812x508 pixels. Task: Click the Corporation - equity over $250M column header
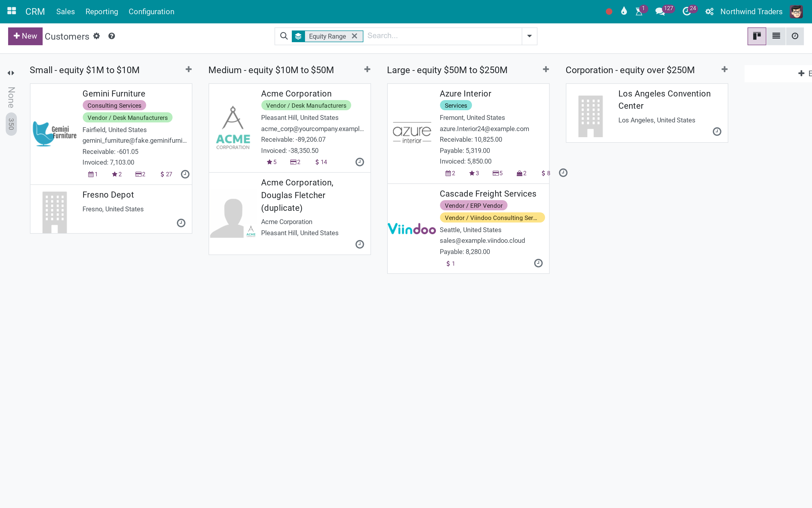(630, 70)
